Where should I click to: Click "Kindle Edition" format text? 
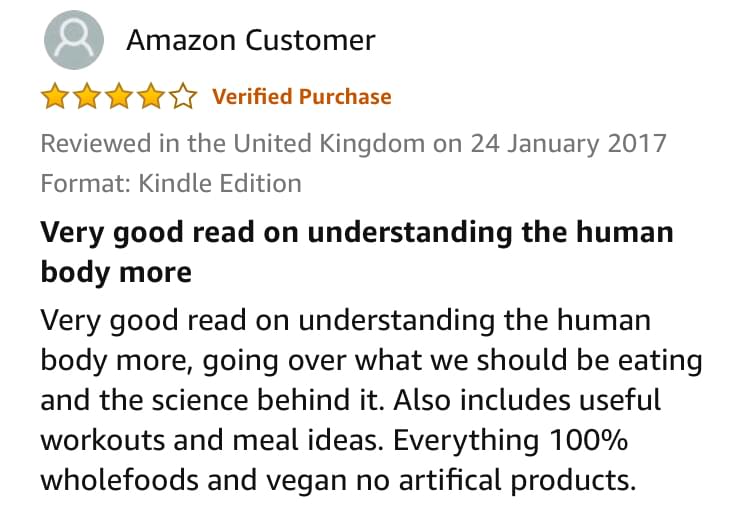tap(220, 183)
